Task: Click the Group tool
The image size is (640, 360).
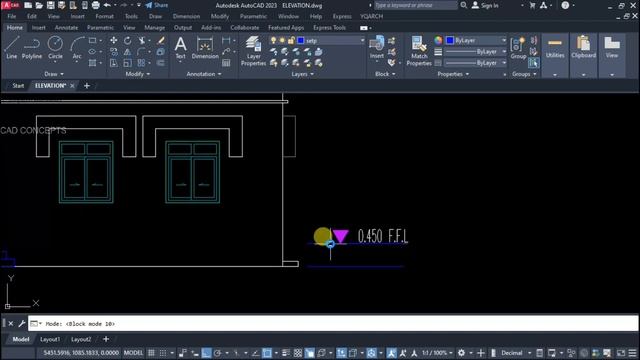Action: pos(518,48)
